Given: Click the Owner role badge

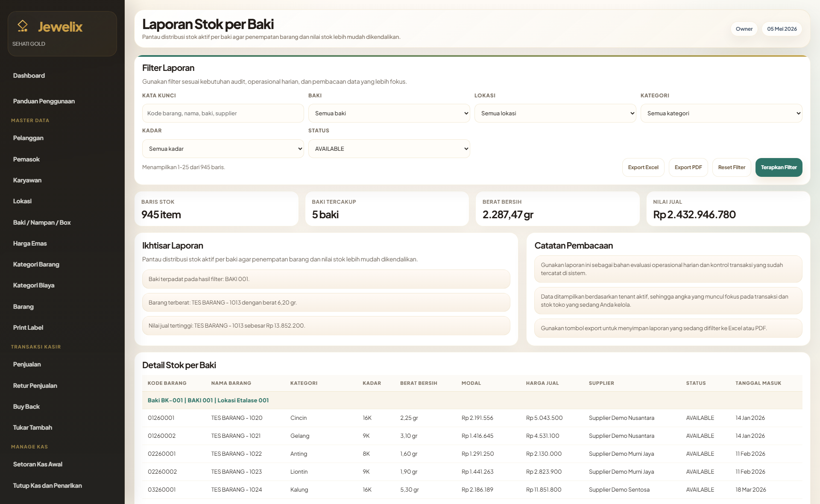Looking at the screenshot, I should 744,29.
